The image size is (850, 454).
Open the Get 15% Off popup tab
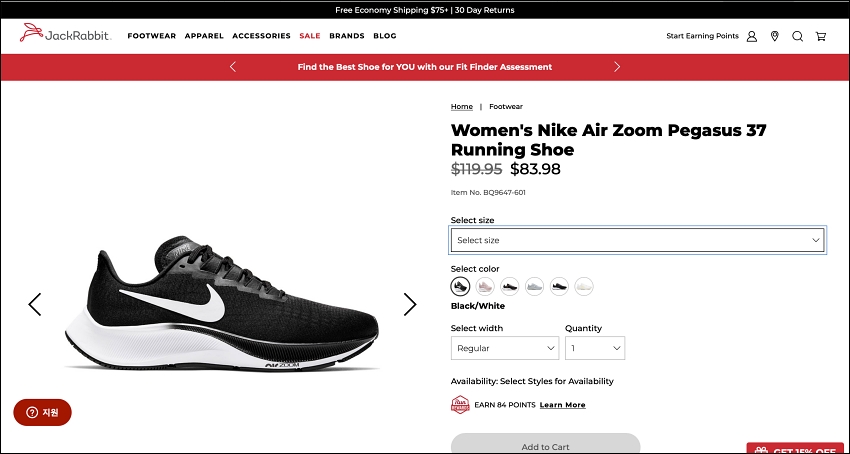coord(797,449)
